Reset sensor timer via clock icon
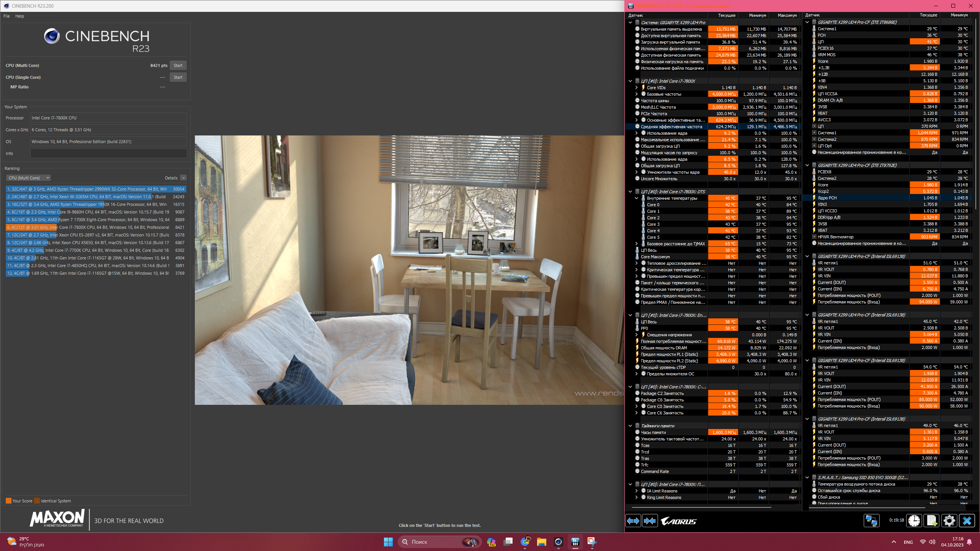Image resolution: width=980 pixels, height=551 pixels. [x=914, y=521]
